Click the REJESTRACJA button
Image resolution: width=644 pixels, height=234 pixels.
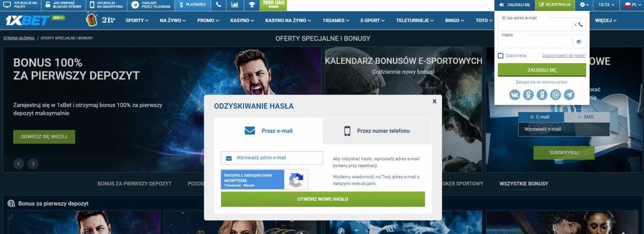tap(555, 5)
